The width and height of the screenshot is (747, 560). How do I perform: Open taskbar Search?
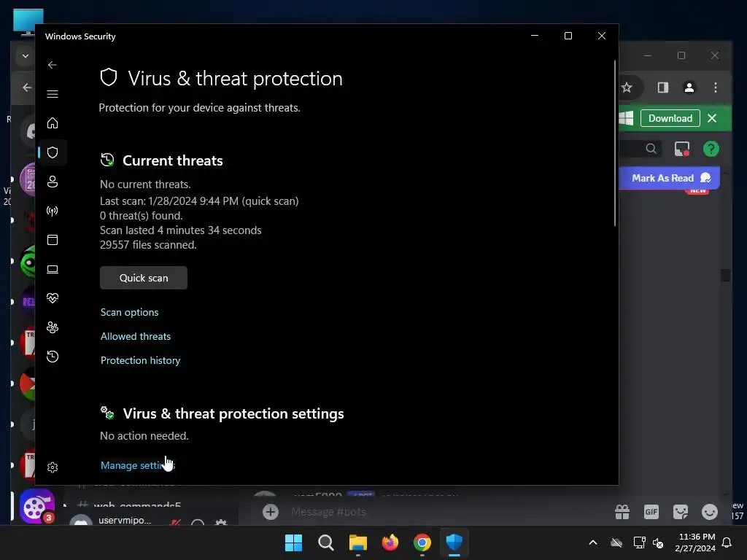[326, 542]
